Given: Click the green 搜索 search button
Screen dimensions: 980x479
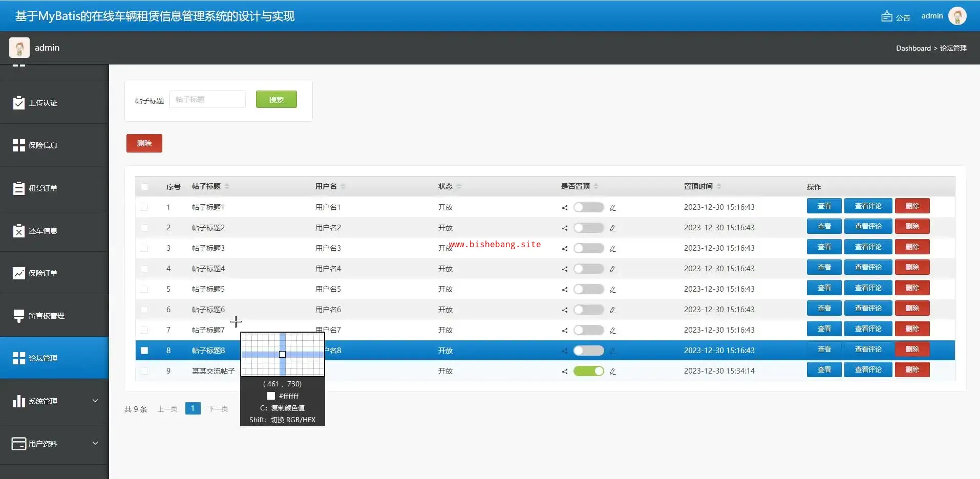Looking at the screenshot, I should [276, 99].
